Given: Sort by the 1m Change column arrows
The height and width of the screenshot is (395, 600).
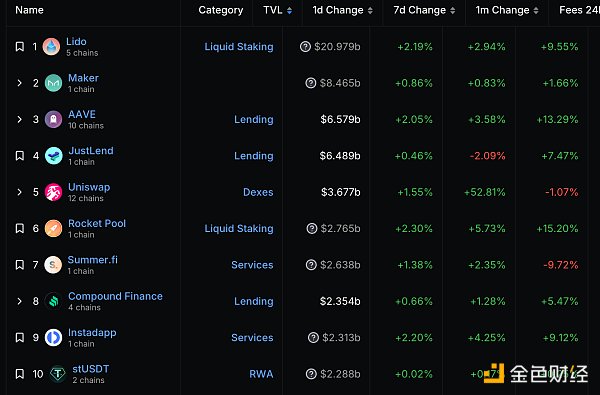Looking at the screenshot, I should (x=536, y=11).
